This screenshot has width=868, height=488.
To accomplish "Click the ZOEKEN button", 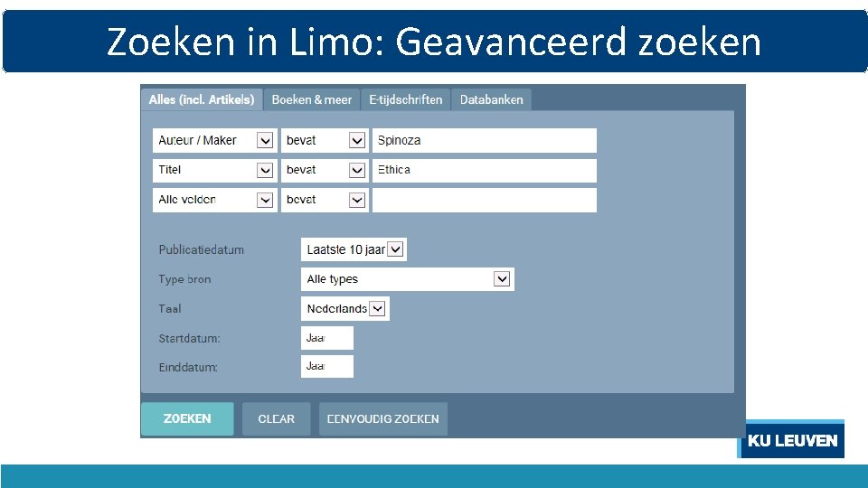I will 187,418.
